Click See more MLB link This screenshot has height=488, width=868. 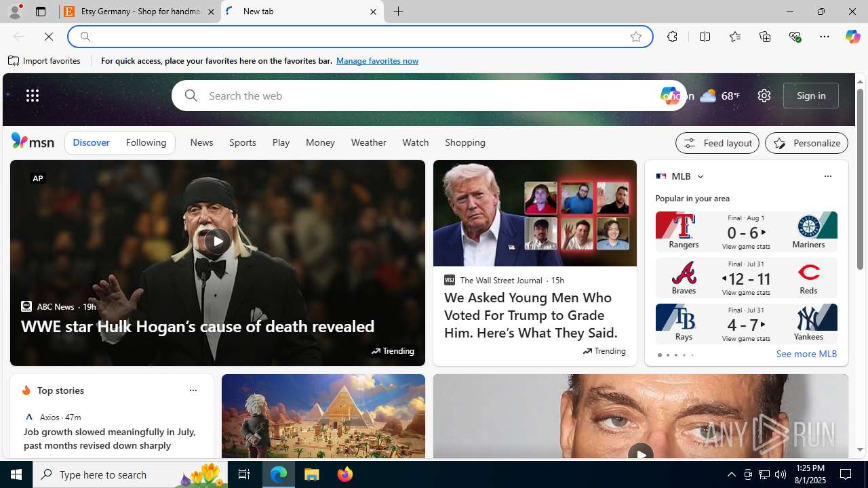coord(806,354)
